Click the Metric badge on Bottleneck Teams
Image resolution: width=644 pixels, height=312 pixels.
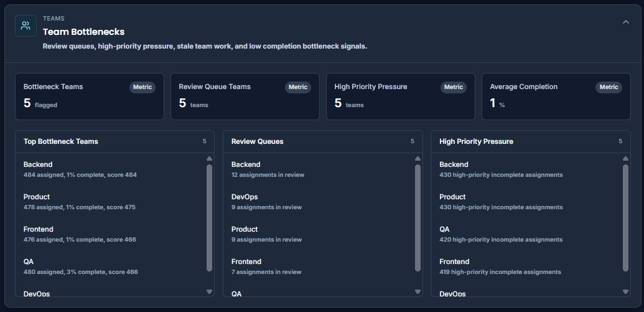click(x=142, y=87)
